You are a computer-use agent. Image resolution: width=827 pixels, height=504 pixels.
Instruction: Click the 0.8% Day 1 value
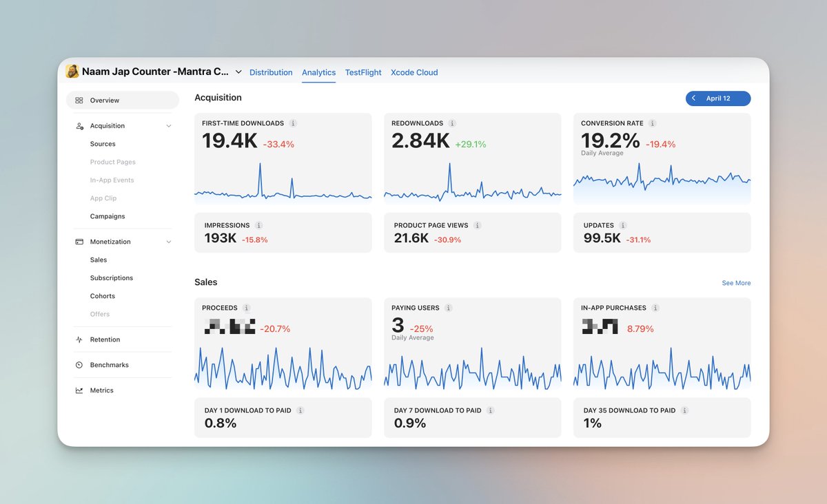pos(221,423)
